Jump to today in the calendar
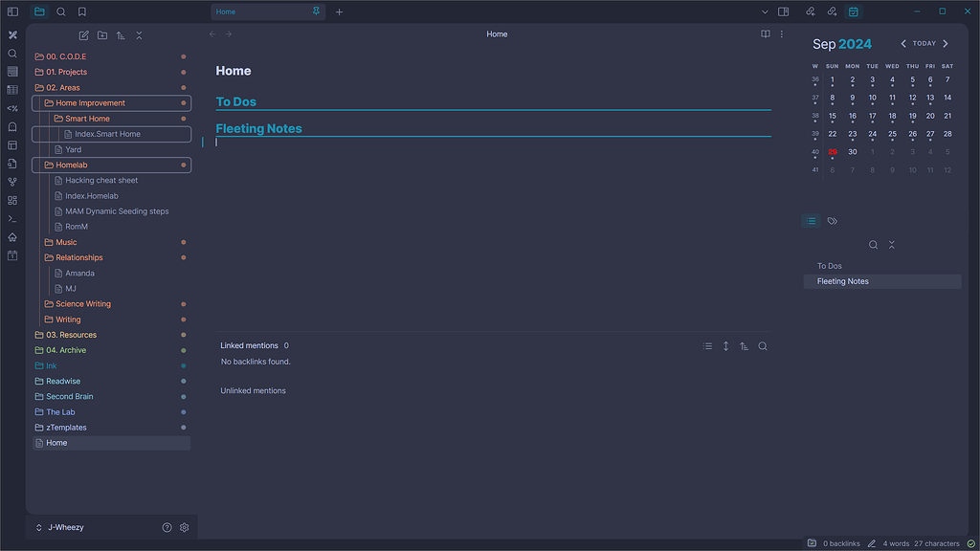Image resolution: width=980 pixels, height=551 pixels. (924, 43)
